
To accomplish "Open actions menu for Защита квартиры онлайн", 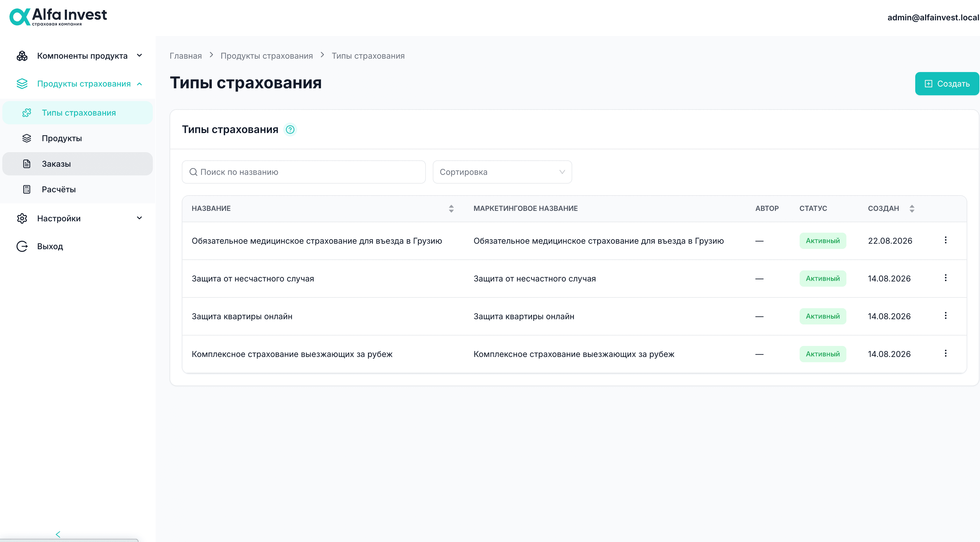I will coord(945,315).
